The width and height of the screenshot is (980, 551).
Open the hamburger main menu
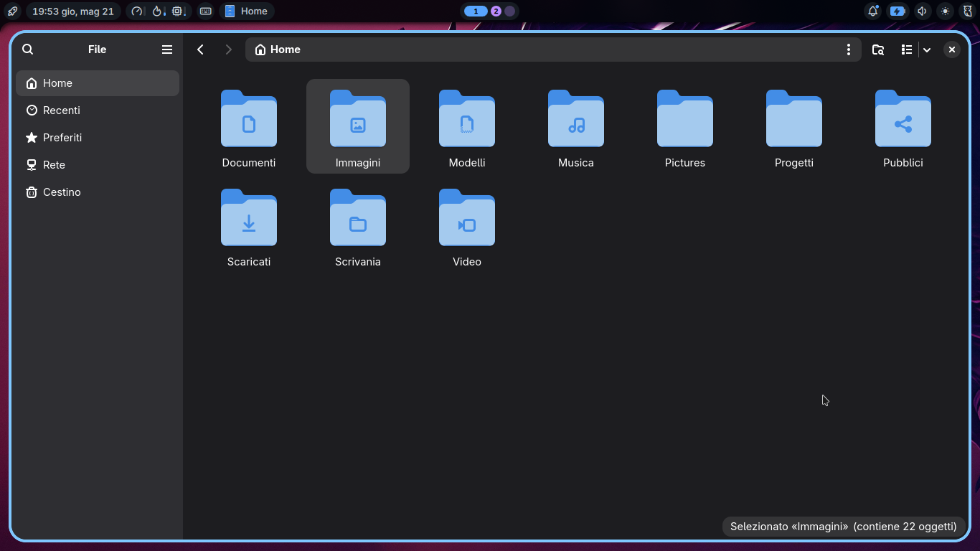tap(167, 50)
